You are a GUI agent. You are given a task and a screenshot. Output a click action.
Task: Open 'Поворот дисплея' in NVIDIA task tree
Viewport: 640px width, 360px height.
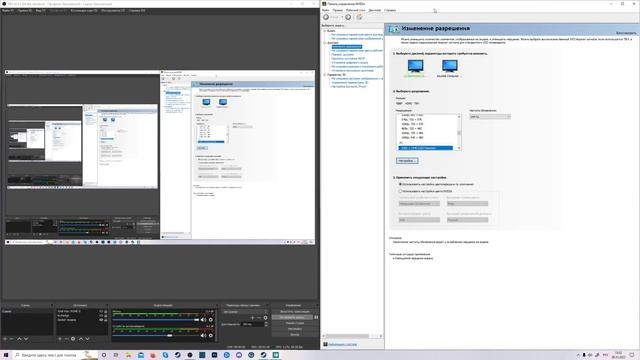click(342, 55)
